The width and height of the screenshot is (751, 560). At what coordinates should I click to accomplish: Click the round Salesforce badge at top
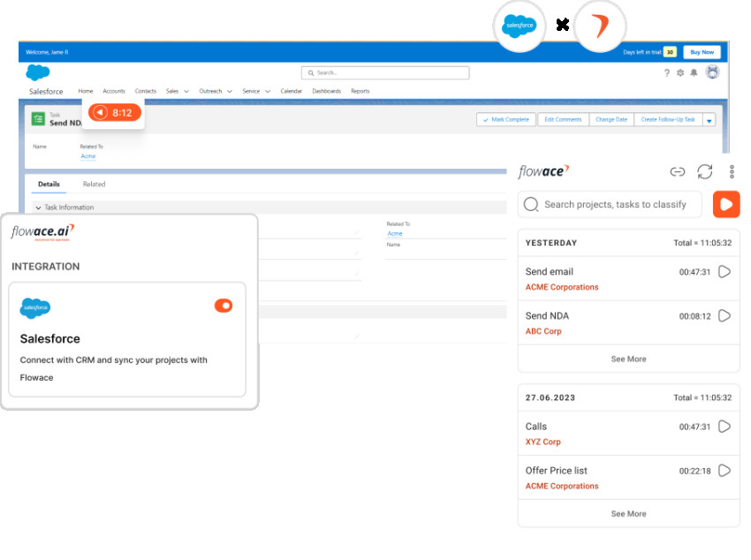coord(520,26)
